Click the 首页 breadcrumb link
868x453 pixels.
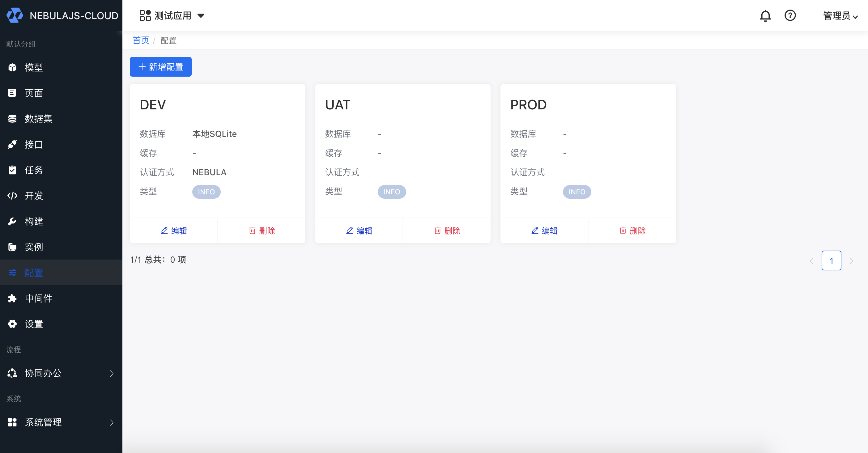141,40
